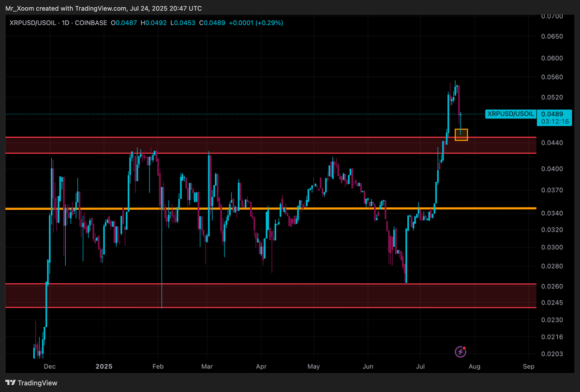Click the 0.0560 price axis label
Screen dimensions: 580x392
552,77
